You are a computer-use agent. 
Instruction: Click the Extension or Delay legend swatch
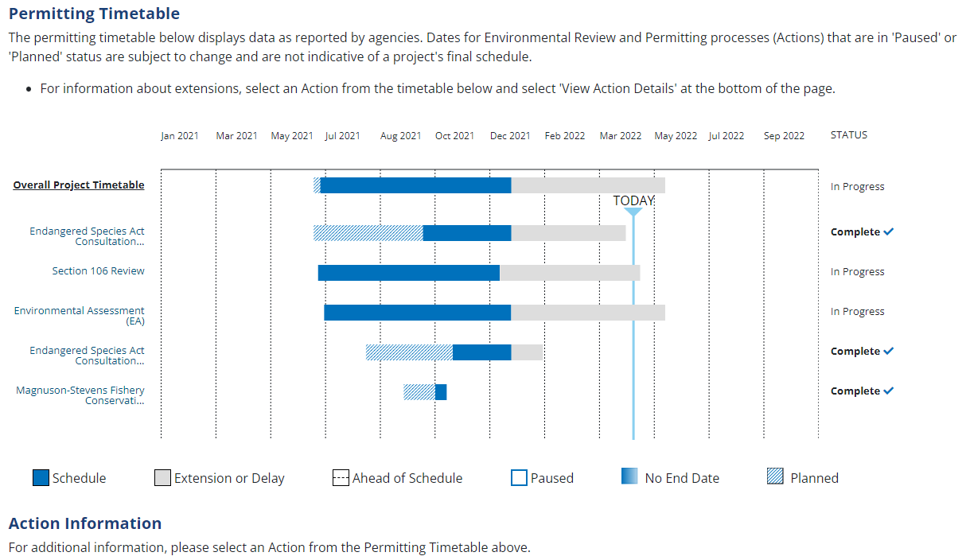[162, 478]
